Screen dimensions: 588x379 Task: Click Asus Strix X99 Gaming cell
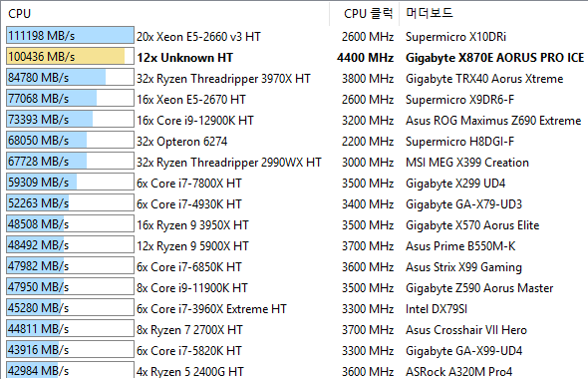463,267
